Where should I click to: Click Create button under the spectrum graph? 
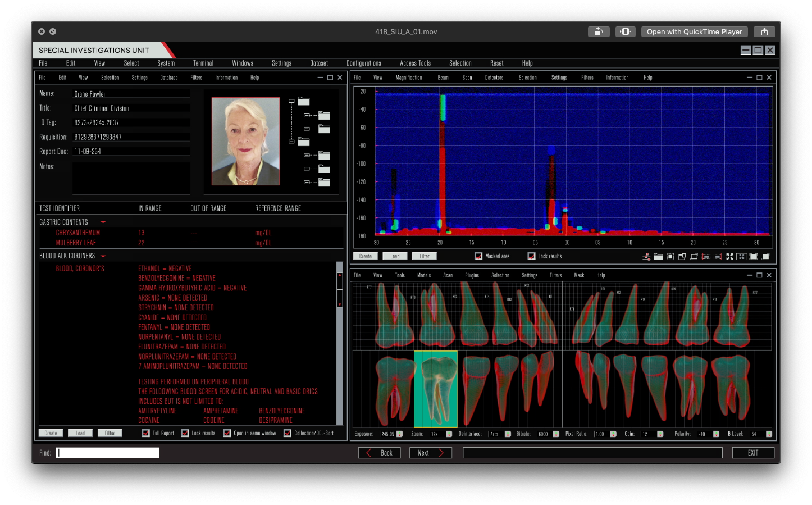[x=366, y=256]
